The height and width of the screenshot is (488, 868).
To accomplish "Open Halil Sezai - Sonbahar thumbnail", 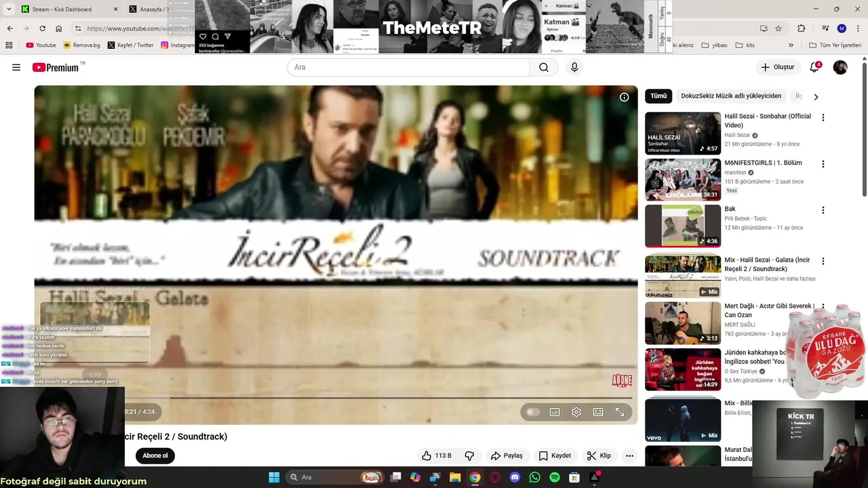I will coord(683,134).
